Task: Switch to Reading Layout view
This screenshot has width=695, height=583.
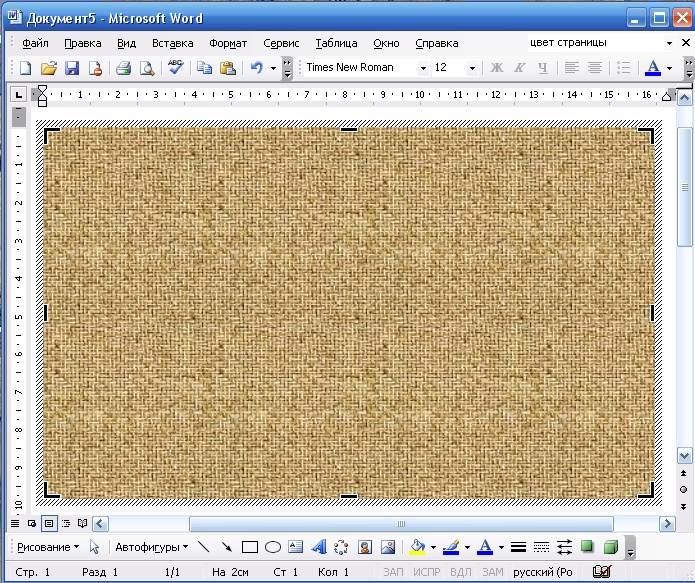Action: click(83, 524)
